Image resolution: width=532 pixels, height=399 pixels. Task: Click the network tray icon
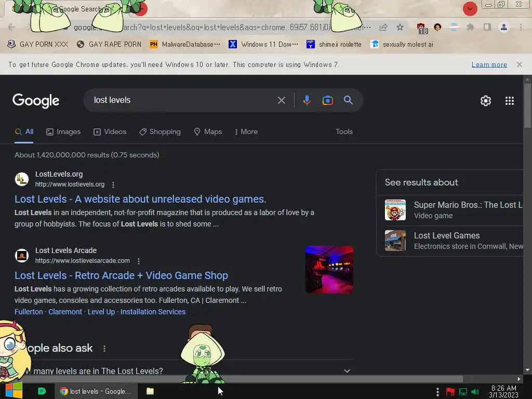pyautogui.click(x=463, y=392)
